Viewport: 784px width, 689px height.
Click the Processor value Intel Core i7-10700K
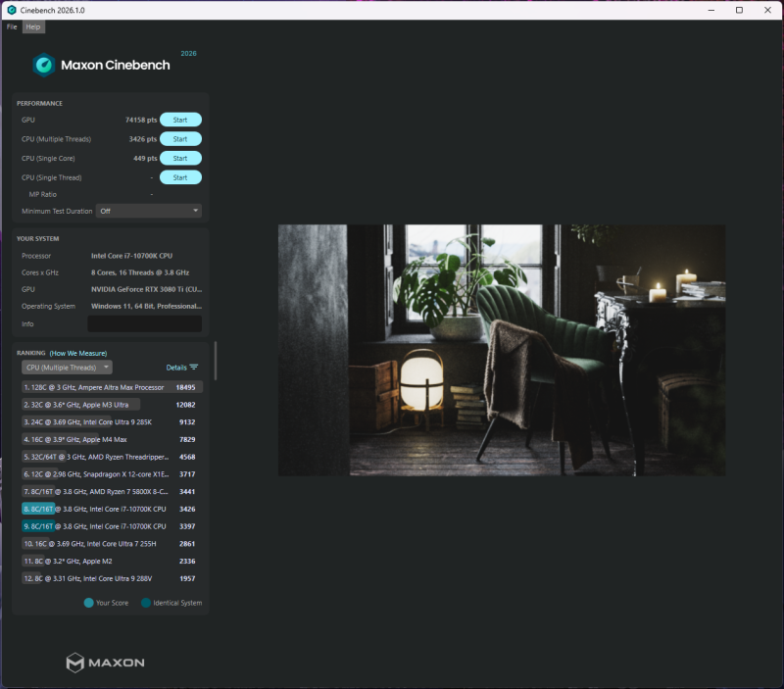click(x=131, y=256)
